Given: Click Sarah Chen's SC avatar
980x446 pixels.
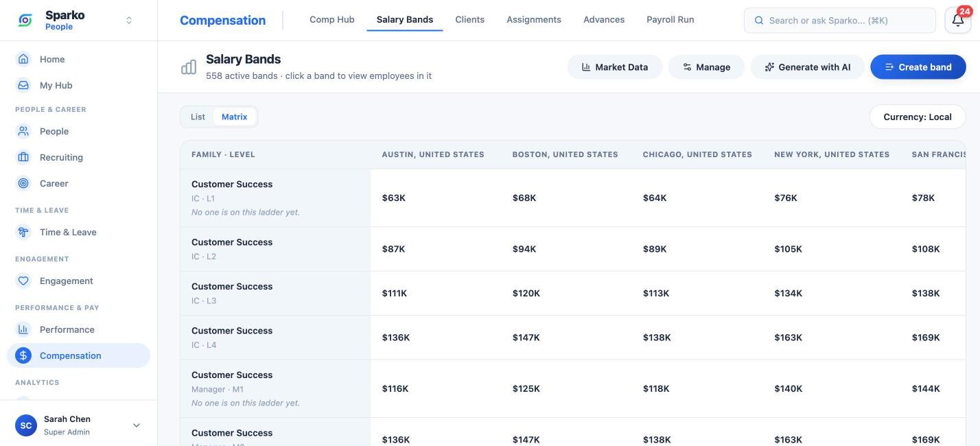Looking at the screenshot, I should pyautogui.click(x=26, y=425).
